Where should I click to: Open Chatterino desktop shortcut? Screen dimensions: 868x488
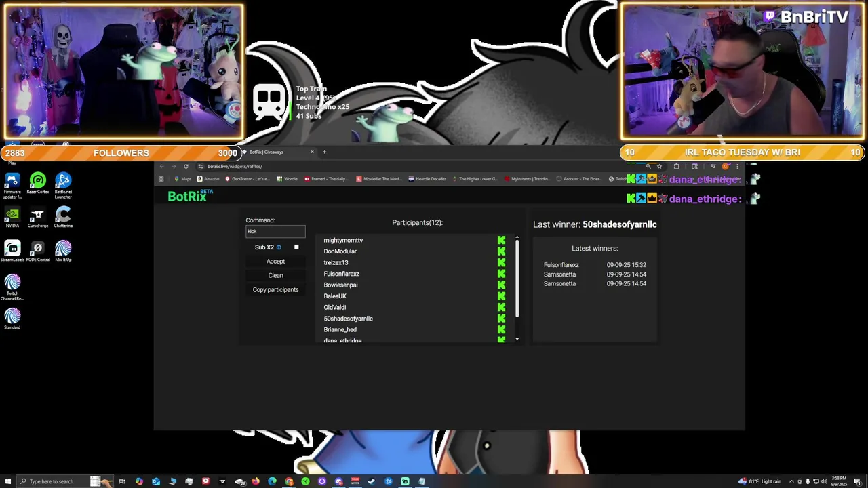63,217
